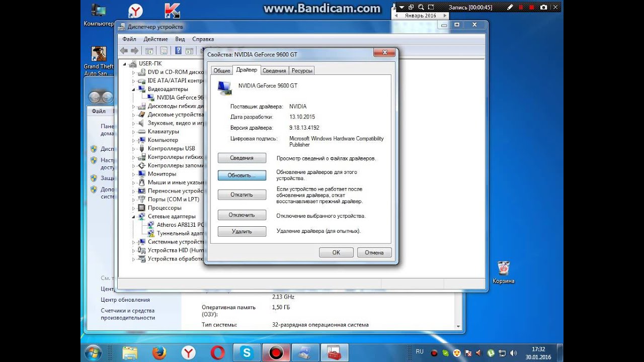644x362 pixels.
Task: Expand the Процессоры node
Action: tap(134, 208)
